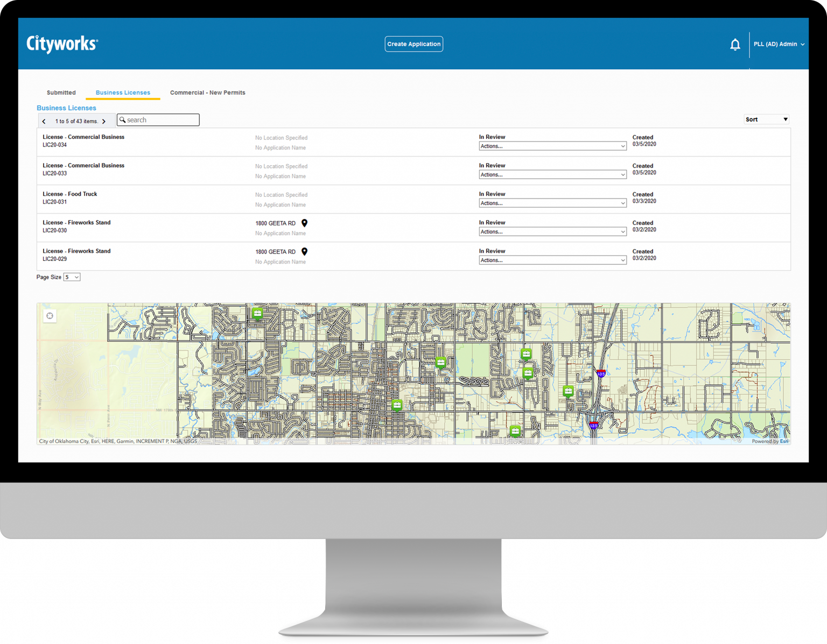Click the I-35 highway shield on map
827x644 pixels.
click(x=601, y=373)
